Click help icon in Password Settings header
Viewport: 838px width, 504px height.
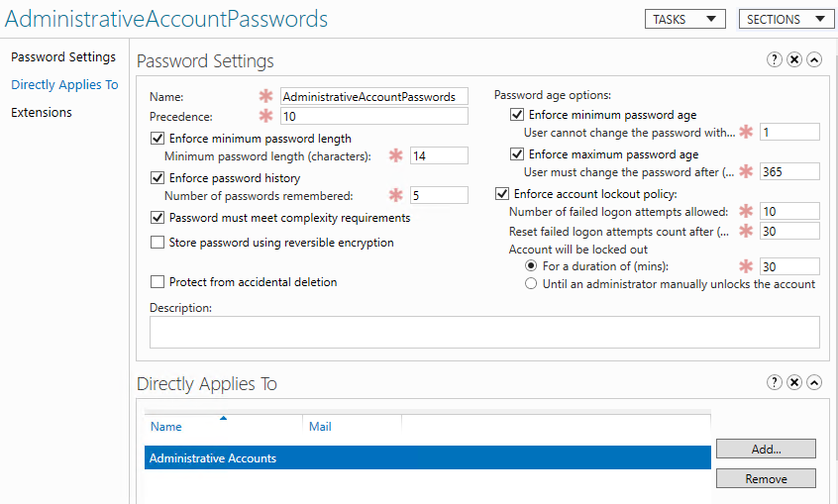pos(775,60)
